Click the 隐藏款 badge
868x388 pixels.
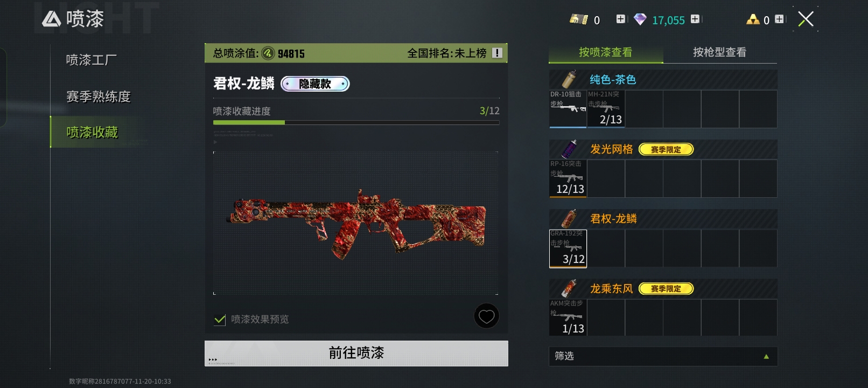click(x=315, y=84)
